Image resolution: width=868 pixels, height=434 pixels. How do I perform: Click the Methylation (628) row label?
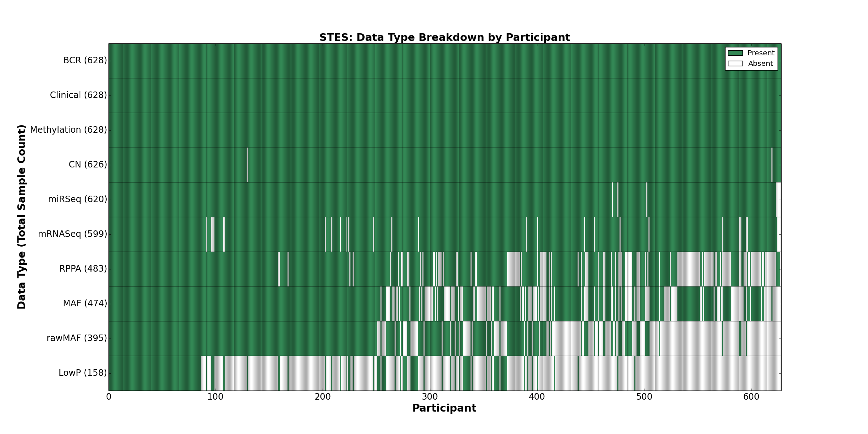[x=68, y=130]
